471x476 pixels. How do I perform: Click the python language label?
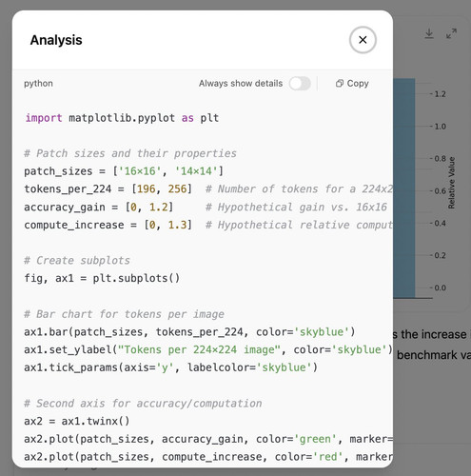(38, 84)
